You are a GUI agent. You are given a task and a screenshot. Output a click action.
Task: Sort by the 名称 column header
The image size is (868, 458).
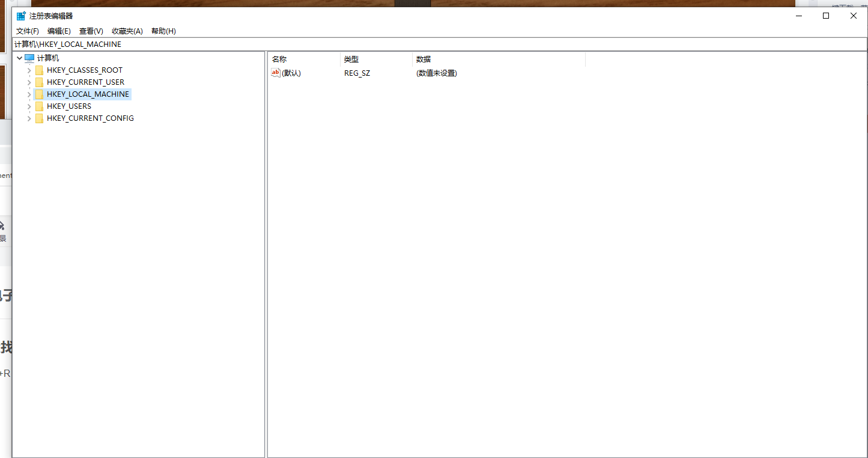coord(304,60)
